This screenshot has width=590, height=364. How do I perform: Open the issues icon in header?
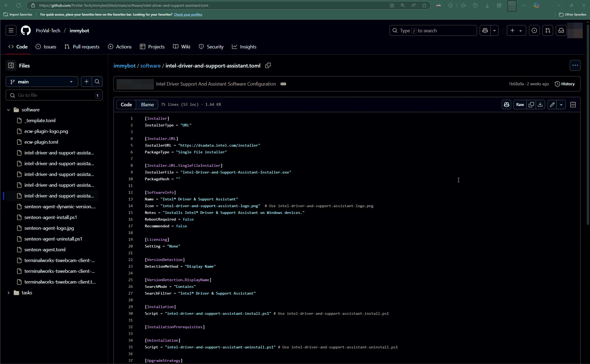tap(534, 31)
